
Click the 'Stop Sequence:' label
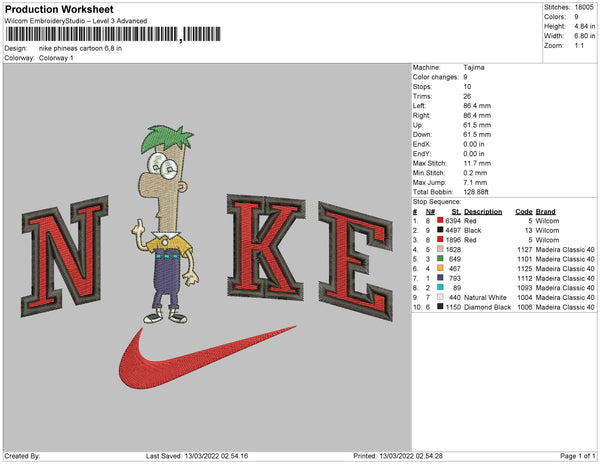pos(437,202)
